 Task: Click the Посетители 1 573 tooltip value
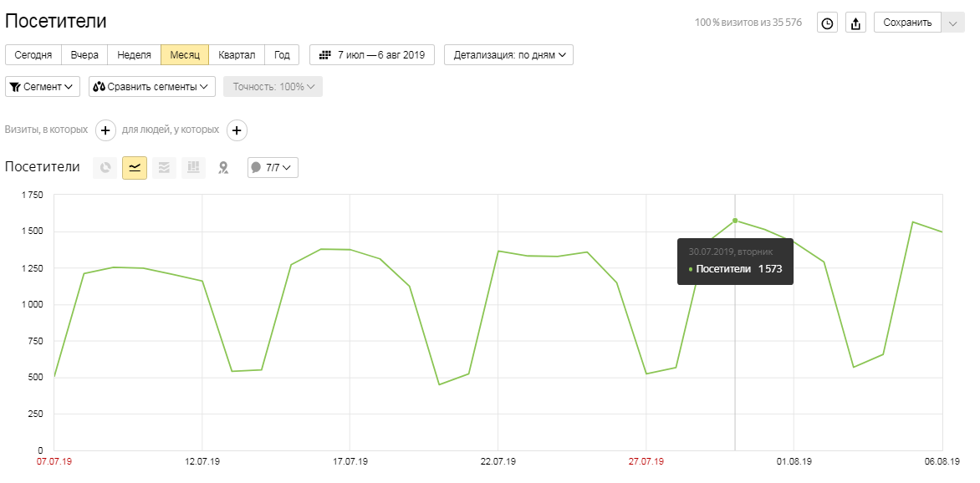735,269
